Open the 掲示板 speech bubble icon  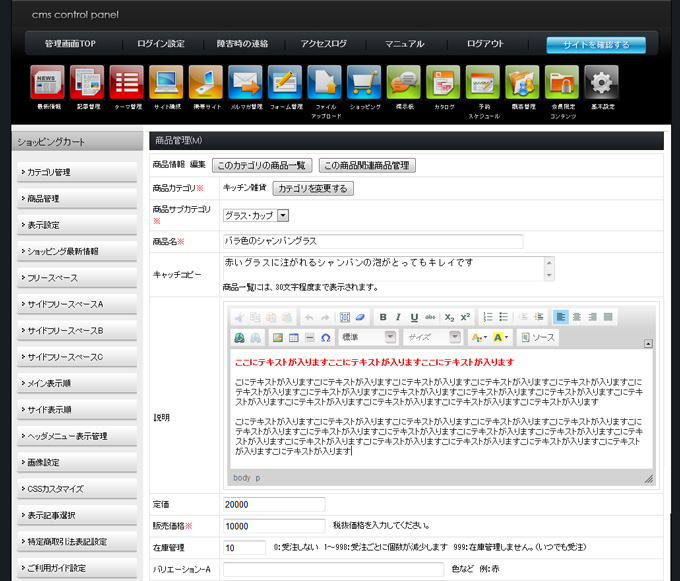[x=403, y=82]
